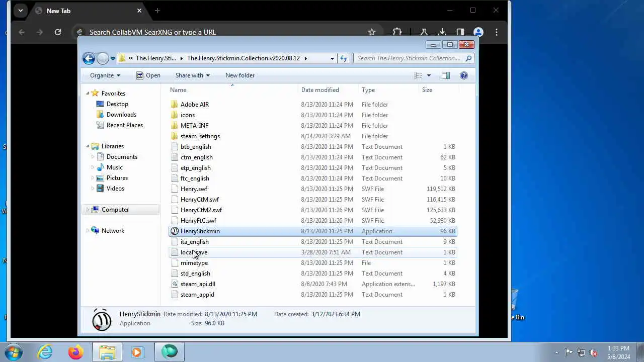644x362 pixels.
Task: Select the HenryFtC.swf file
Action: pos(198,221)
